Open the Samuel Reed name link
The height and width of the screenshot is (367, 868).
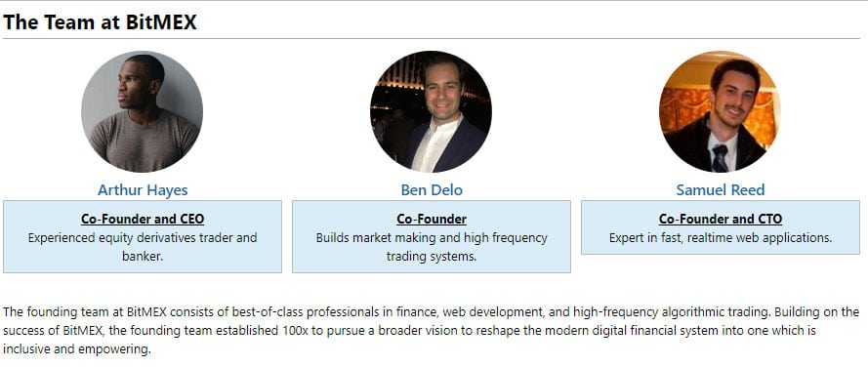click(721, 190)
